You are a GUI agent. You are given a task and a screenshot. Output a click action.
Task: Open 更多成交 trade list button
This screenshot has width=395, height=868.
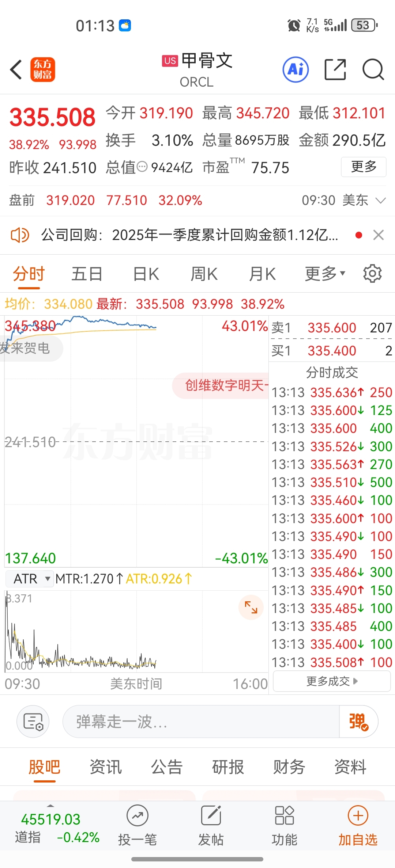[332, 682]
